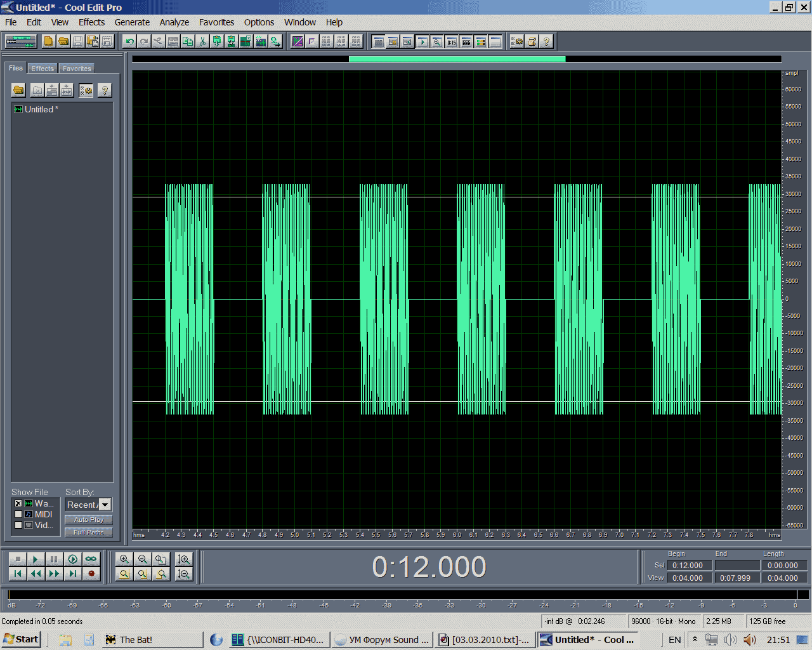Open the volume speaker tray icon
This screenshot has height=650, width=812.
point(749,640)
